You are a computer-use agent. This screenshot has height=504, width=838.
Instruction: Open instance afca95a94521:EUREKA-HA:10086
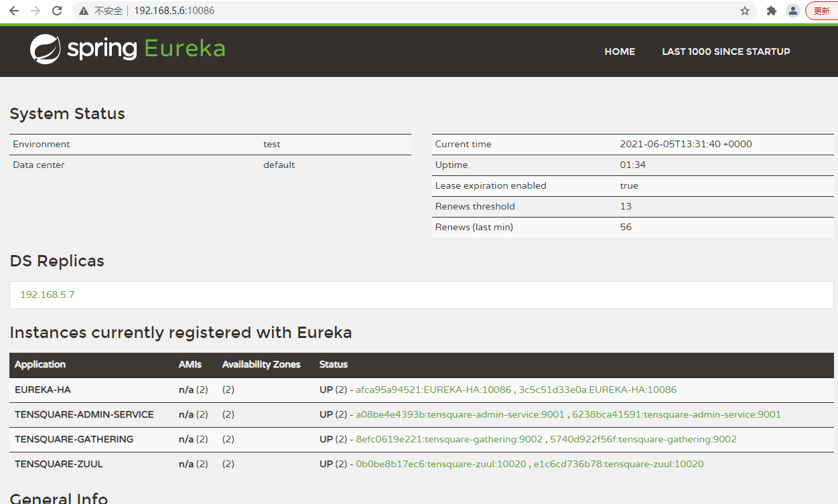coord(433,390)
